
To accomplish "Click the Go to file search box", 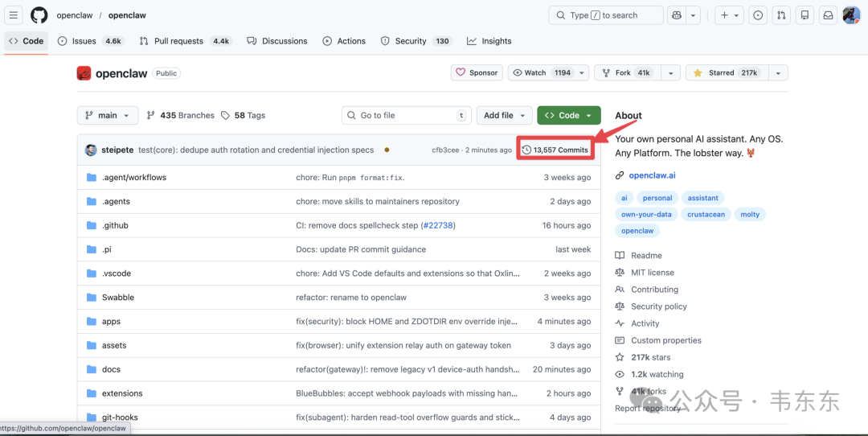I will (407, 115).
